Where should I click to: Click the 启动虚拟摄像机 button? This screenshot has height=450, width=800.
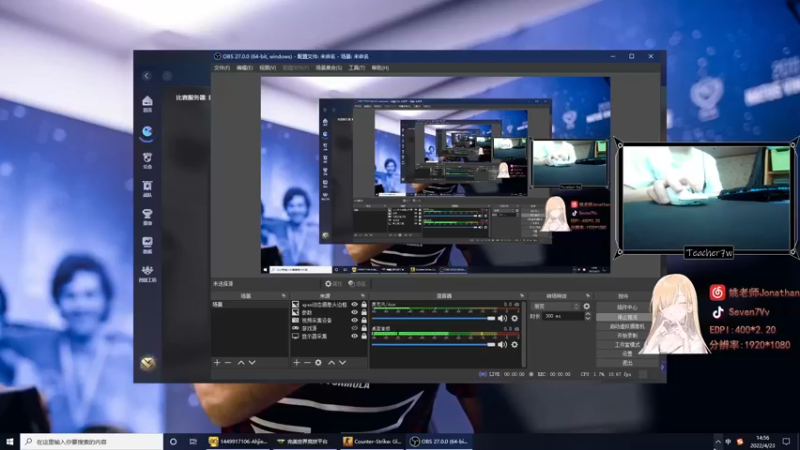[x=627, y=326]
